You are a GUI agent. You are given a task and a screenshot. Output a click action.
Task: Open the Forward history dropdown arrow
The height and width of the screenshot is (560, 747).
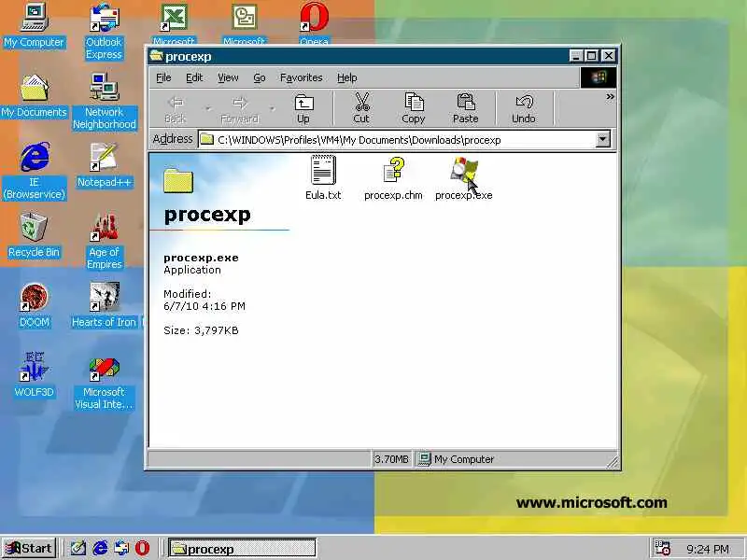point(272,109)
